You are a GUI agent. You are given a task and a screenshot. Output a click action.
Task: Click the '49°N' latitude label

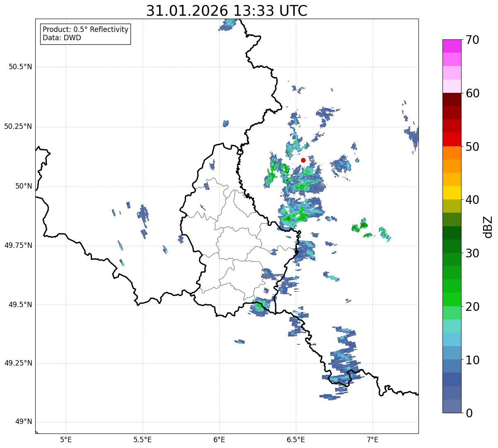(24, 422)
